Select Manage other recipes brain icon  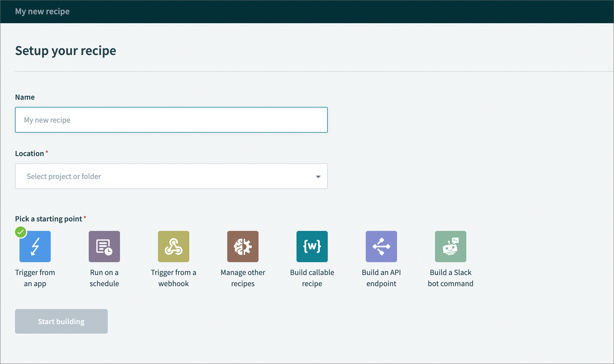[x=243, y=247]
